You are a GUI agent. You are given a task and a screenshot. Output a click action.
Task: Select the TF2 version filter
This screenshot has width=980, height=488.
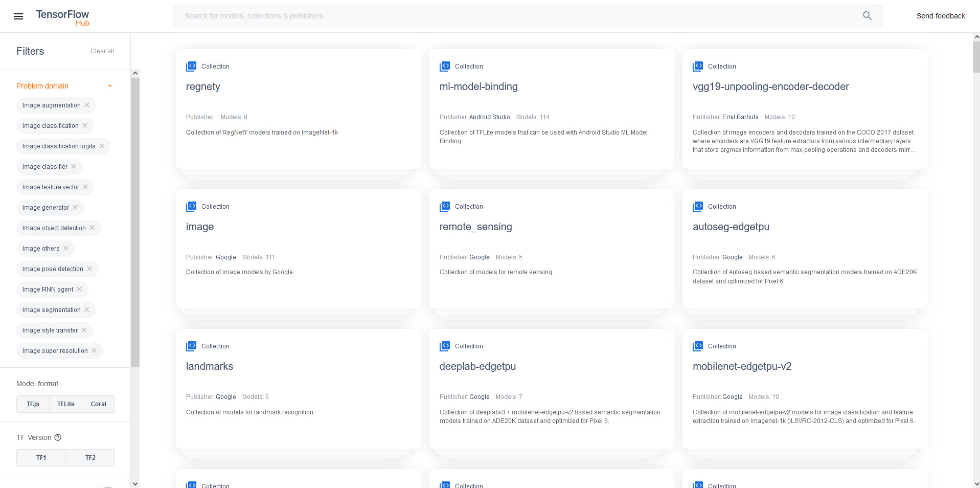[90, 458]
